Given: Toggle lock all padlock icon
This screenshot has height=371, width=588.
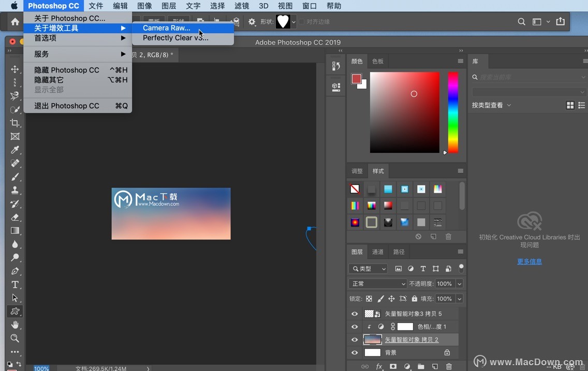Looking at the screenshot, I should (415, 298).
